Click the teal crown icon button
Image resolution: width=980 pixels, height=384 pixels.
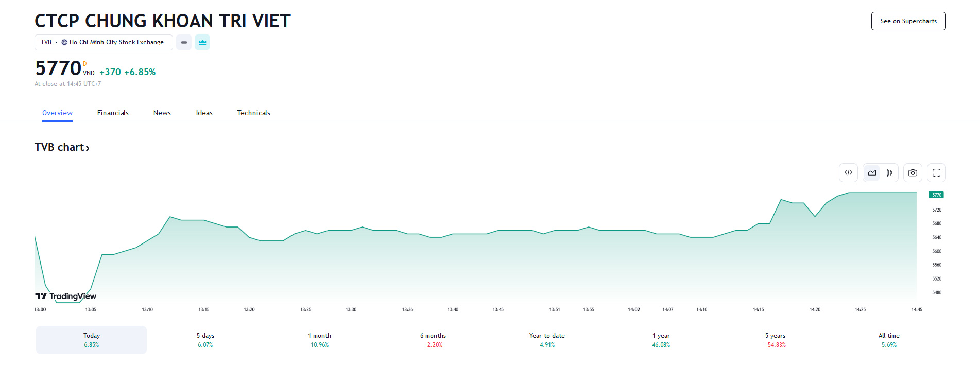click(x=202, y=42)
